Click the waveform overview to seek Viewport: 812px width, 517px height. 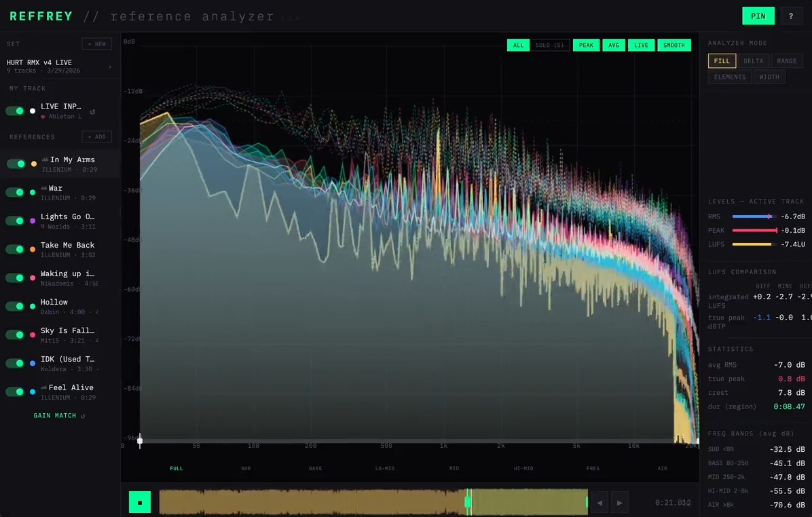373,502
